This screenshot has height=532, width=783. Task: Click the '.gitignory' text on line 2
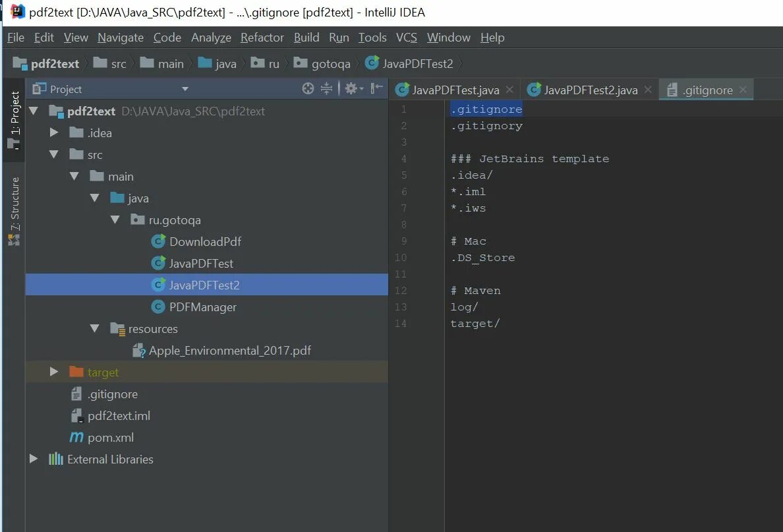[486, 126]
